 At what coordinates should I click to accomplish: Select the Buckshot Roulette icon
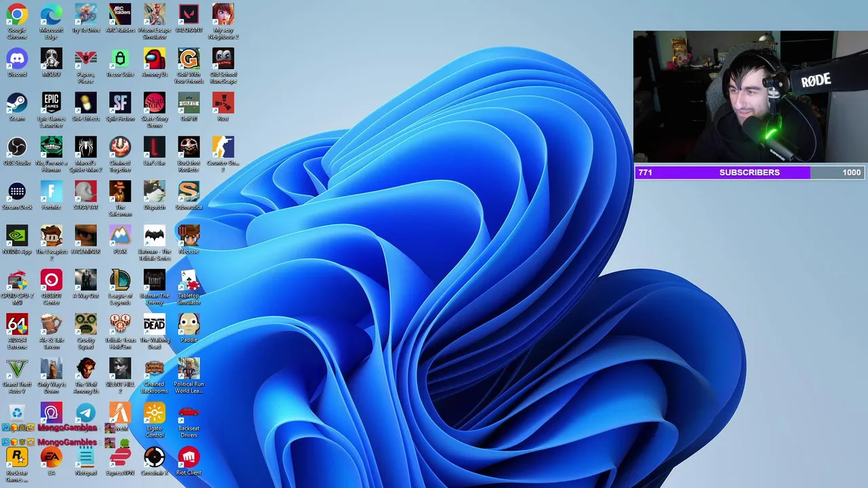point(189,147)
